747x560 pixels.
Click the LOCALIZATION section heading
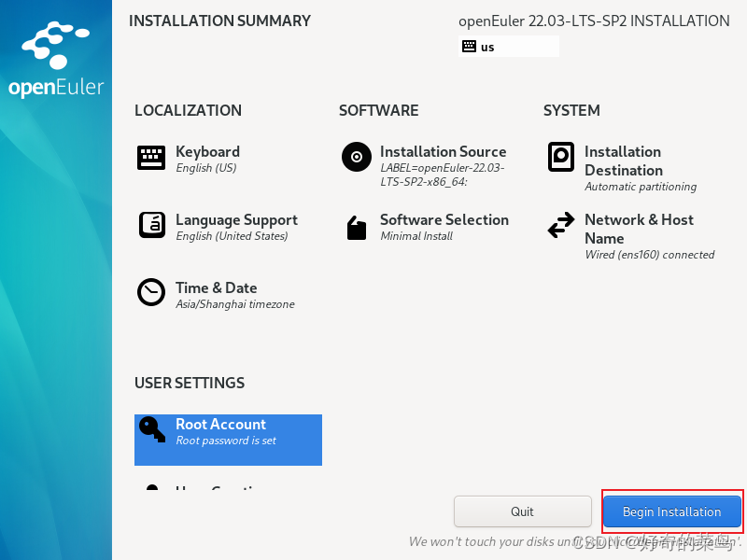click(188, 110)
